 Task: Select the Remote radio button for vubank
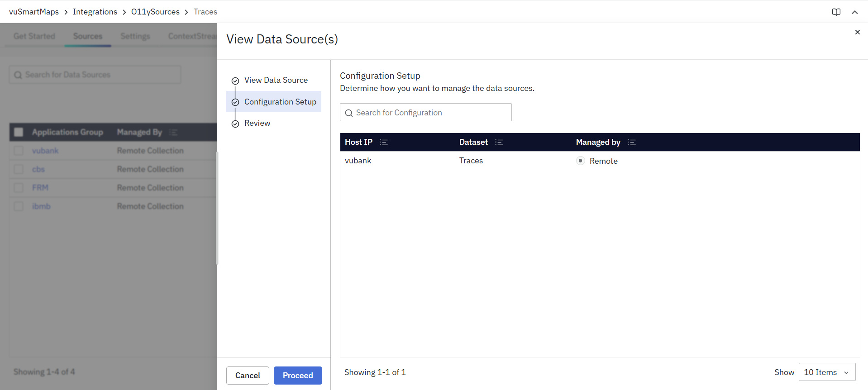[x=581, y=161]
